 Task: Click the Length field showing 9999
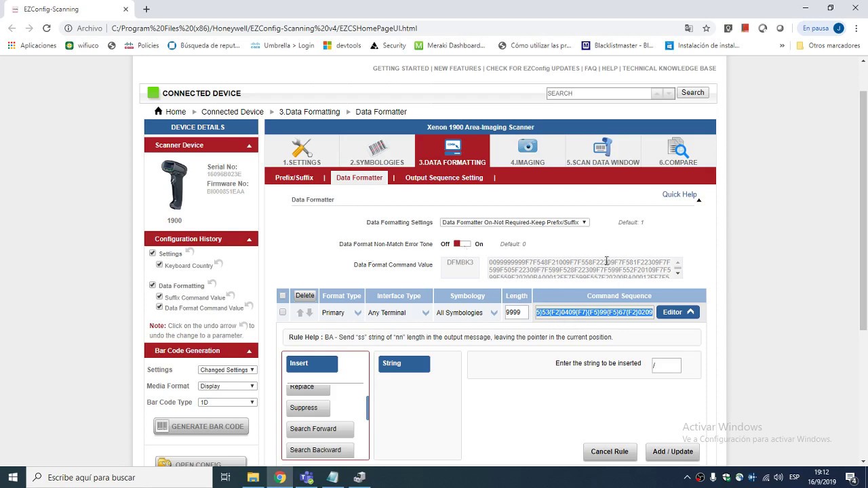tap(517, 312)
